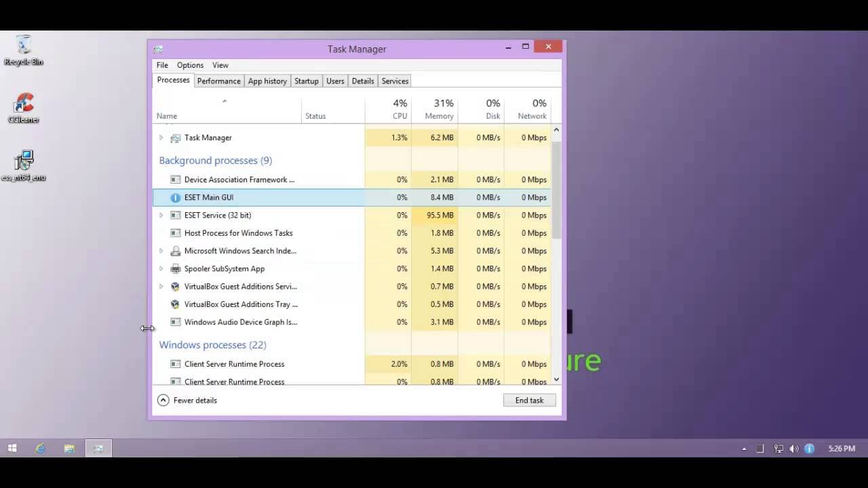
Task: Click the network status tray icon
Action: click(778, 449)
